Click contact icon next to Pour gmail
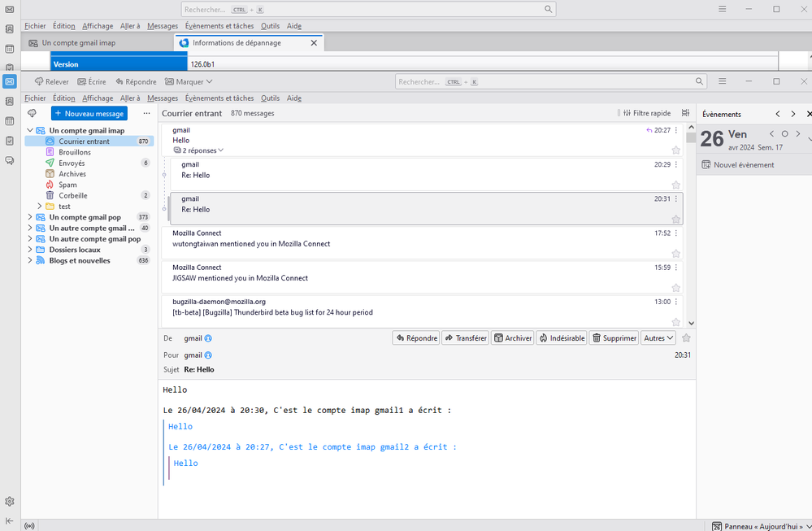This screenshot has width=812, height=531. click(208, 355)
